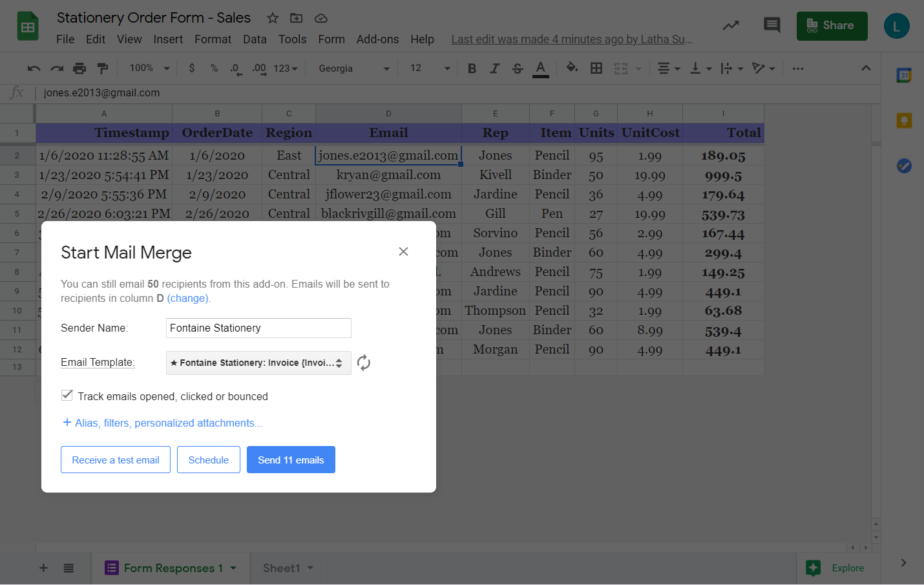Open the Email Template dropdown
The height and width of the screenshot is (585, 924).
click(x=258, y=363)
